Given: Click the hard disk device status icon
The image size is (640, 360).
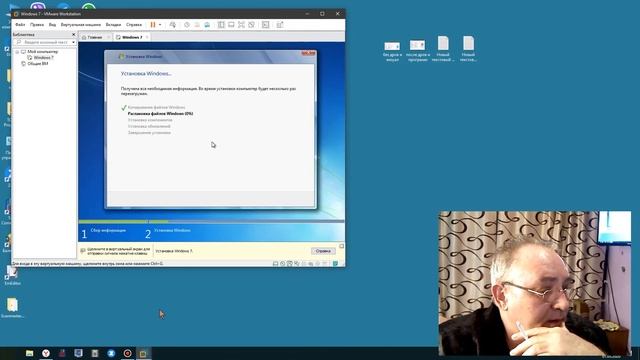Looking at the screenshot, I should click(276, 264).
